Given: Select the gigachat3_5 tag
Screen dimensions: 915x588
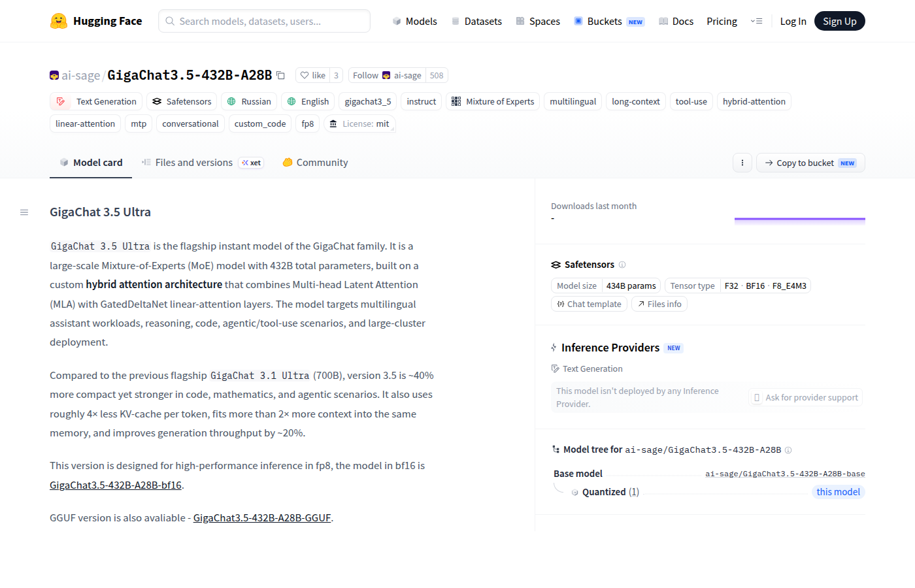Looking at the screenshot, I should tap(368, 101).
